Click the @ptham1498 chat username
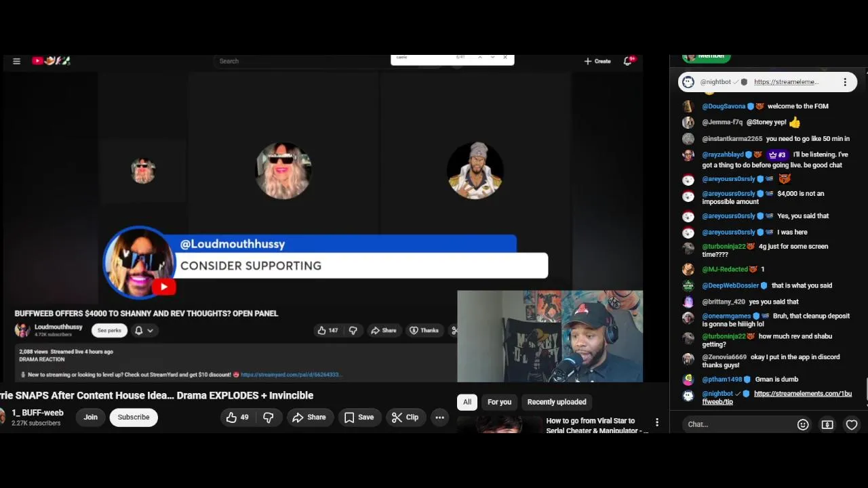This screenshot has width=868, height=488. click(x=722, y=380)
